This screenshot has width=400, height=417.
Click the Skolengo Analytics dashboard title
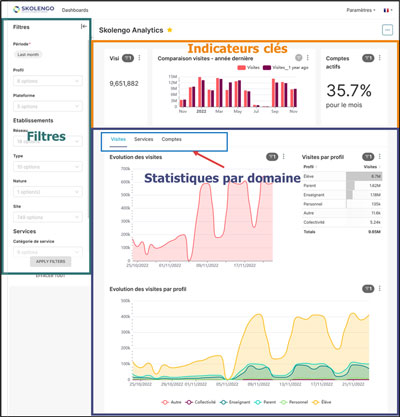(131, 30)
